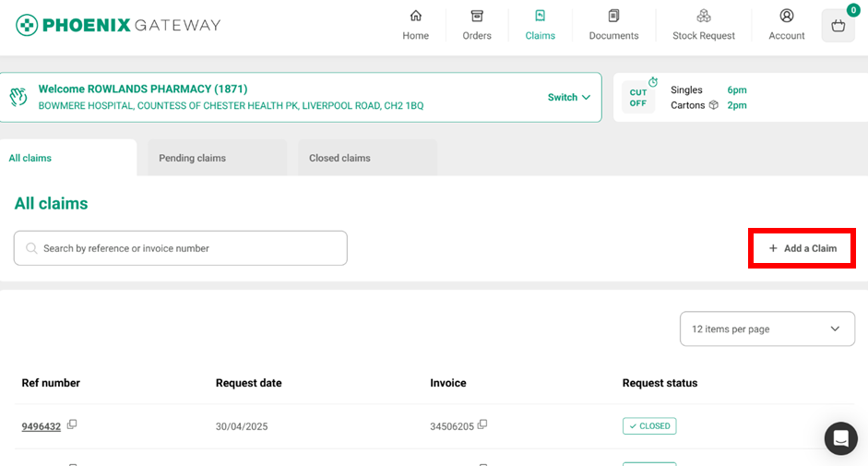Image resolution: width=868 pixels, height=466 pixels.
Task: Open the shopping basket icon
Action: coord(838,26)
